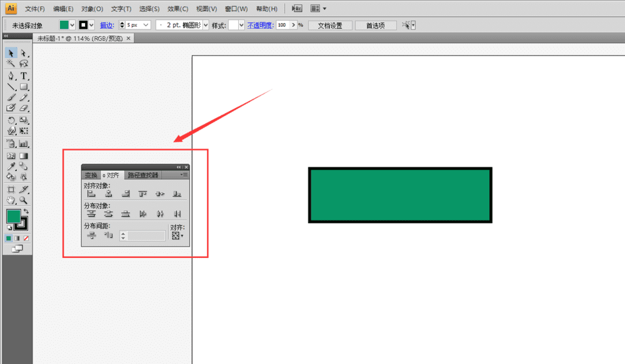The width and height of the screenshot is (625, 364).
Task: Select the Zoom tool
Action: pyautogui.click(x=24, y=200)
